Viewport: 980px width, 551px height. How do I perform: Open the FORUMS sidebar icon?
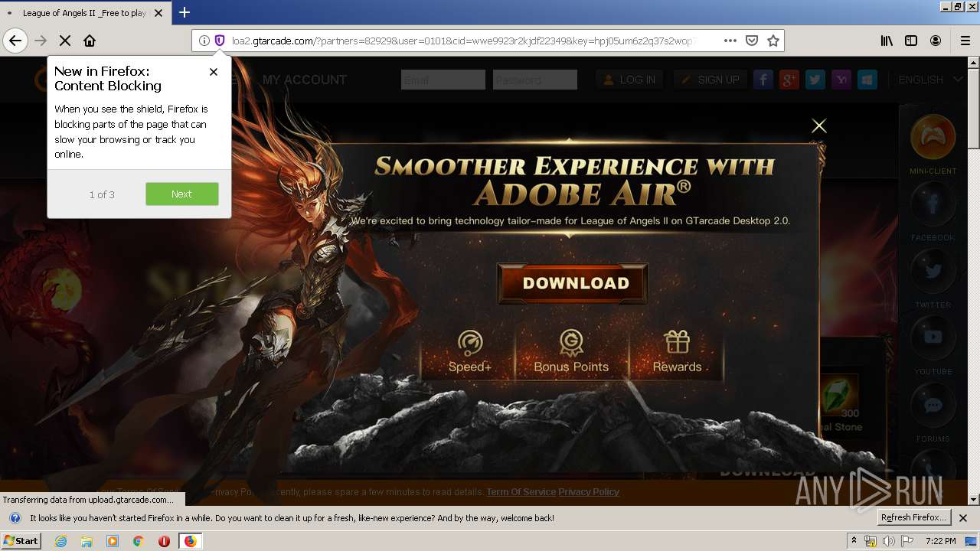[x=933, y=405]
